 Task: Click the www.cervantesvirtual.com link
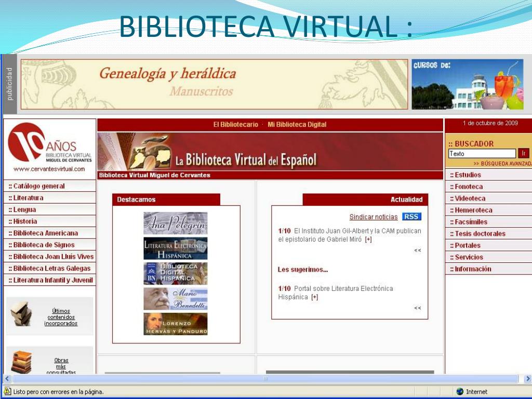(49, 169)
